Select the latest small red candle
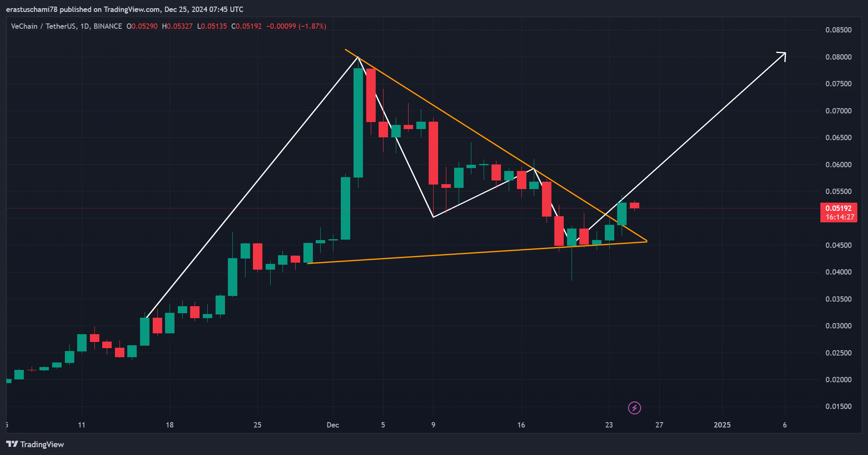This screenshot has width=868, height=455. tap(634, 206)
